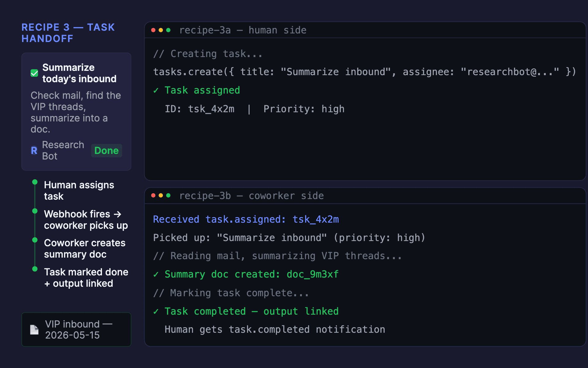
Task: Click the "Coworker creates summary doc" label
Action: pyautogui.click(x=85, y=249)
